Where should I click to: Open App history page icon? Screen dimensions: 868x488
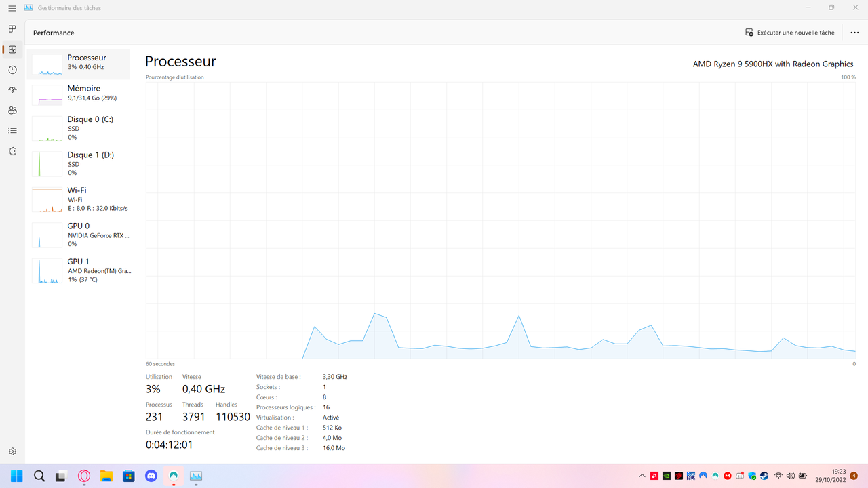[x=12, y=70]
